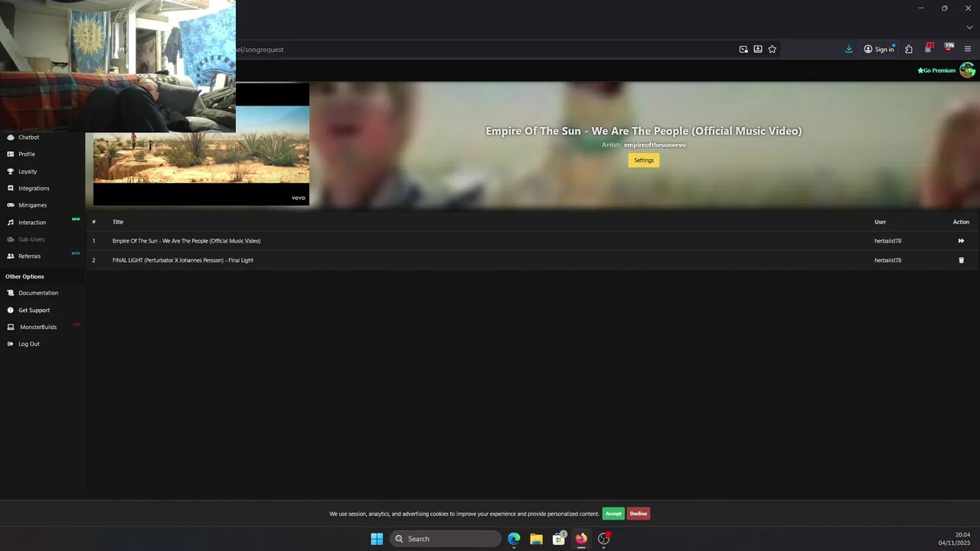Click the Documentation book icon

tap(11, 293)
